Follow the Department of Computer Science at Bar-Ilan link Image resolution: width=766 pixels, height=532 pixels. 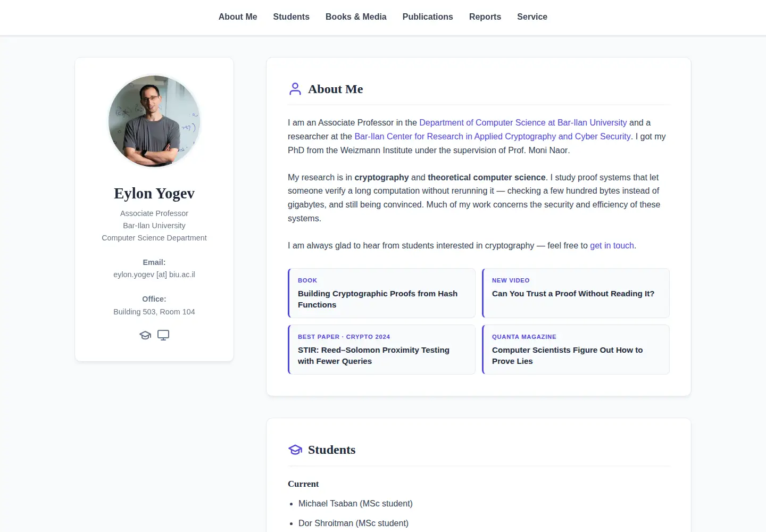pos(523,122)
